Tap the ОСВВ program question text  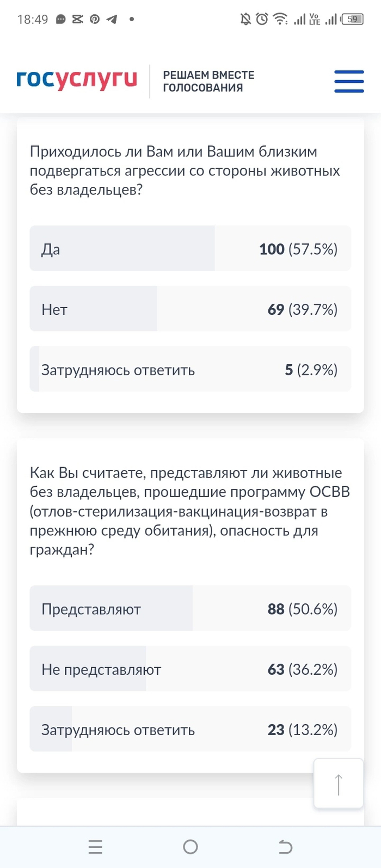[x=189, y=511]
